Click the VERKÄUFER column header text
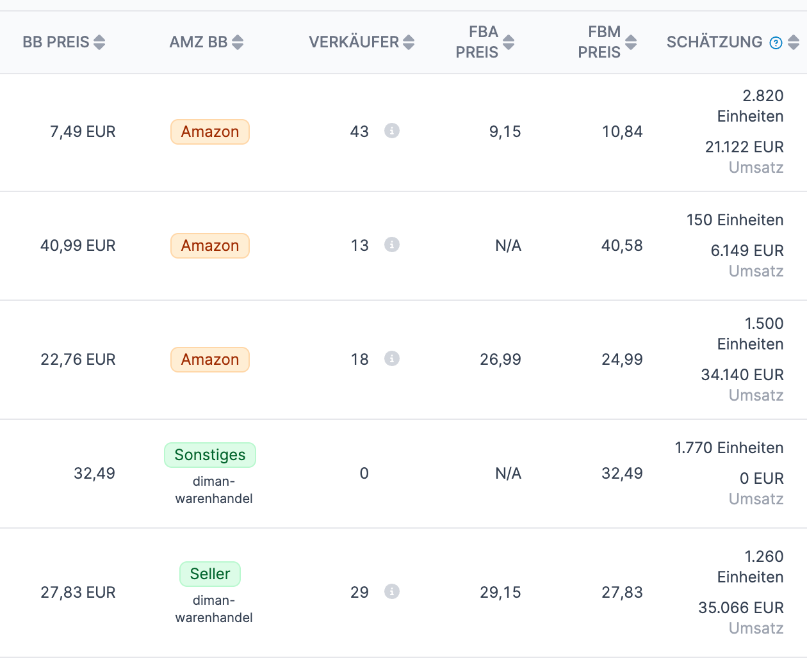This screenshot has height=672, width=807. click(x=354, y=42)
